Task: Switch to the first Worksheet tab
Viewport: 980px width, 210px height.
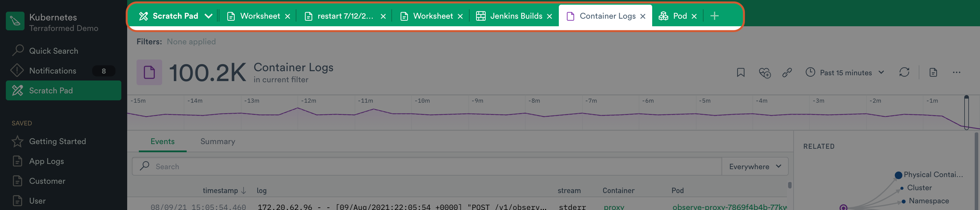Action: pyautogui.click(x=254, y=16)
